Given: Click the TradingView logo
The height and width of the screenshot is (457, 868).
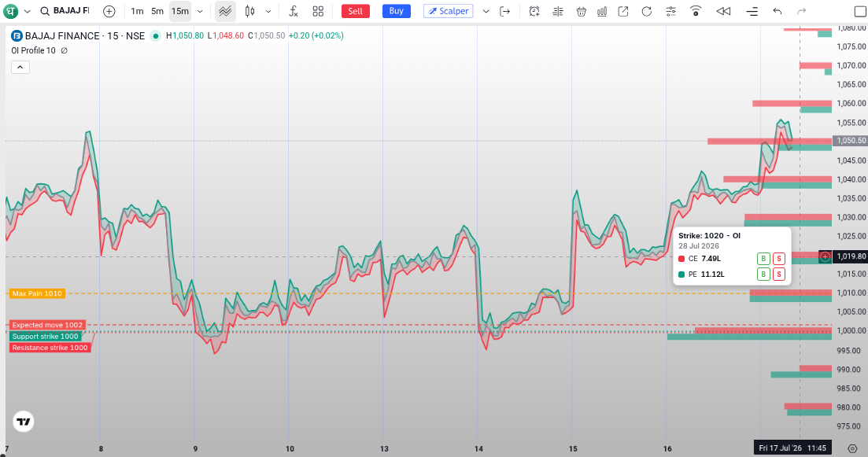Looking at the screenshot, I should [x=24, y=422].
